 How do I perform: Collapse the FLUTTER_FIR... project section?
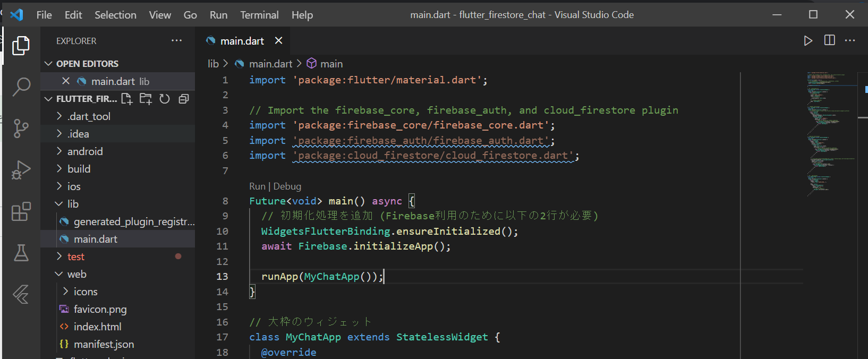(48, 99)
